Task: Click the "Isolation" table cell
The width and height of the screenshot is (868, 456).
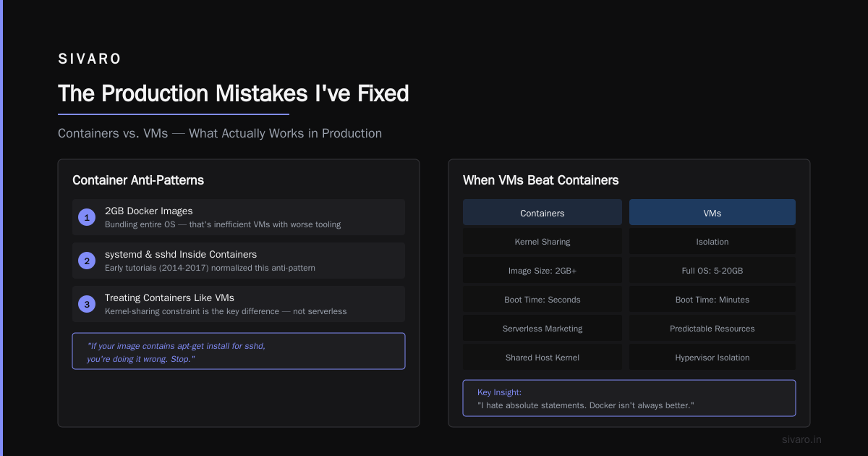Action: (712, 241)
